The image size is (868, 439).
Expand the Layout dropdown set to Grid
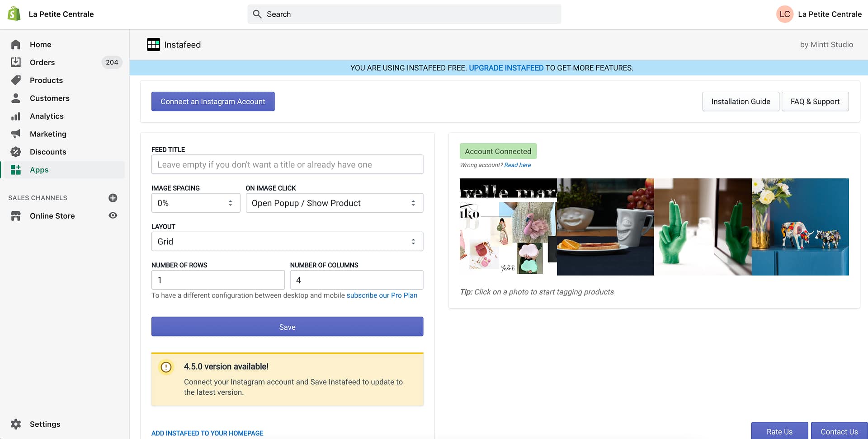287,242
